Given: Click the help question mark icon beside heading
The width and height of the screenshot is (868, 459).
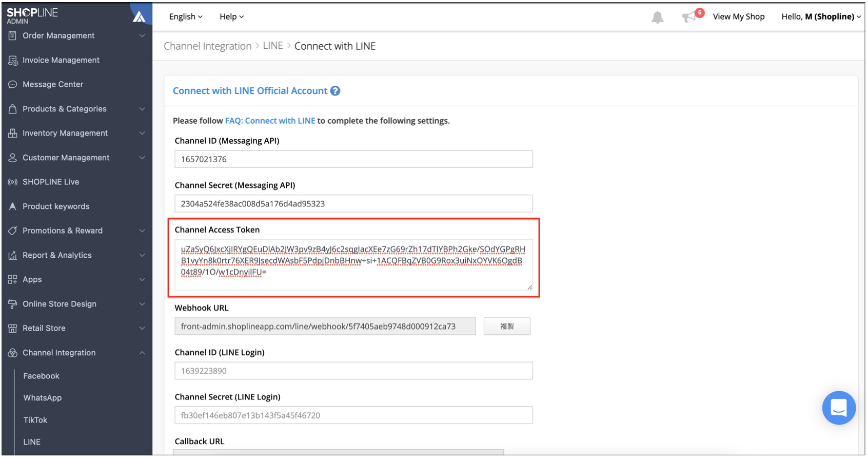Looking at the screenshot, I should point(335,91).
